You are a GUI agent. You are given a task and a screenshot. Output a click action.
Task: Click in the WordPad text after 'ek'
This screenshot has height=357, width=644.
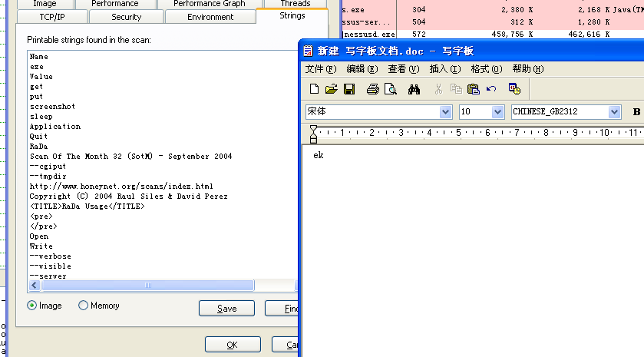click(325, 155)
